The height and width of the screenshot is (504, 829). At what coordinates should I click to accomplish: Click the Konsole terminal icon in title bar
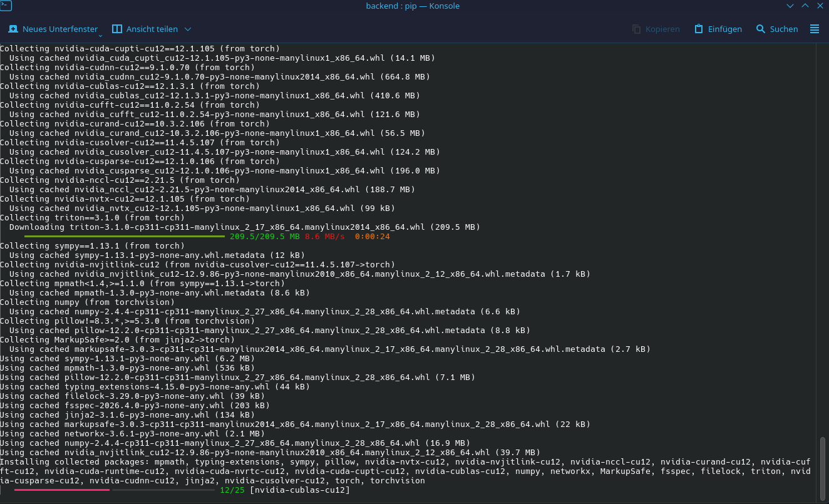[x=7, y=6]
